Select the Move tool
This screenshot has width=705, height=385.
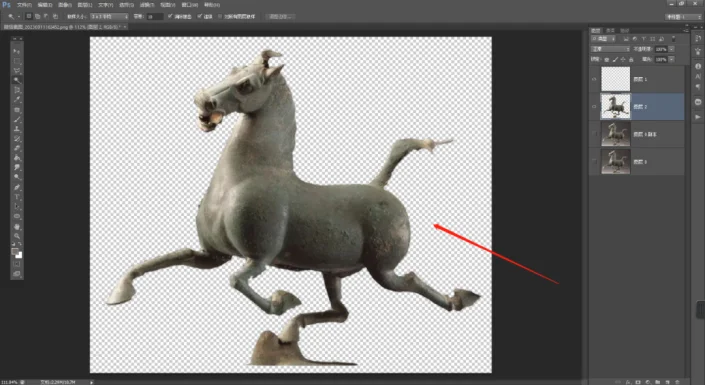click(x=17, y=51)
